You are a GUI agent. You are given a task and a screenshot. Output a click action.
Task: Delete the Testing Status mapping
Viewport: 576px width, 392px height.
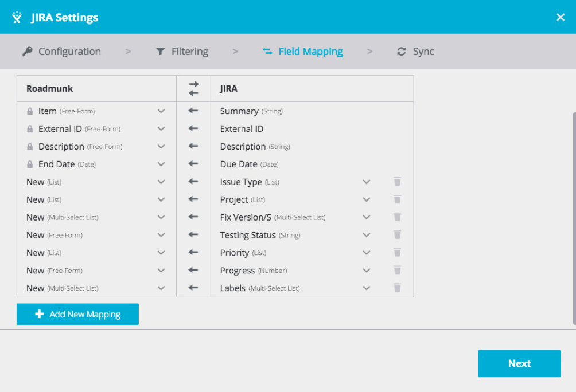click(397, 235)
